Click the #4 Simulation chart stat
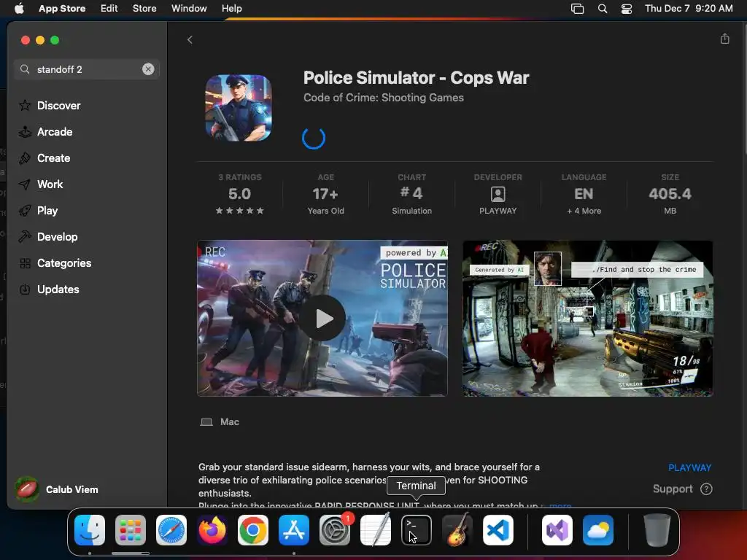 [411, 194]
